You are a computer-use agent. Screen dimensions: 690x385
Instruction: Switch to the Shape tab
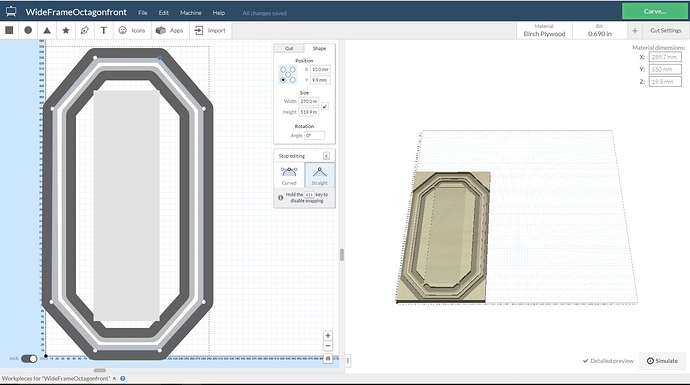coord(319,48)
